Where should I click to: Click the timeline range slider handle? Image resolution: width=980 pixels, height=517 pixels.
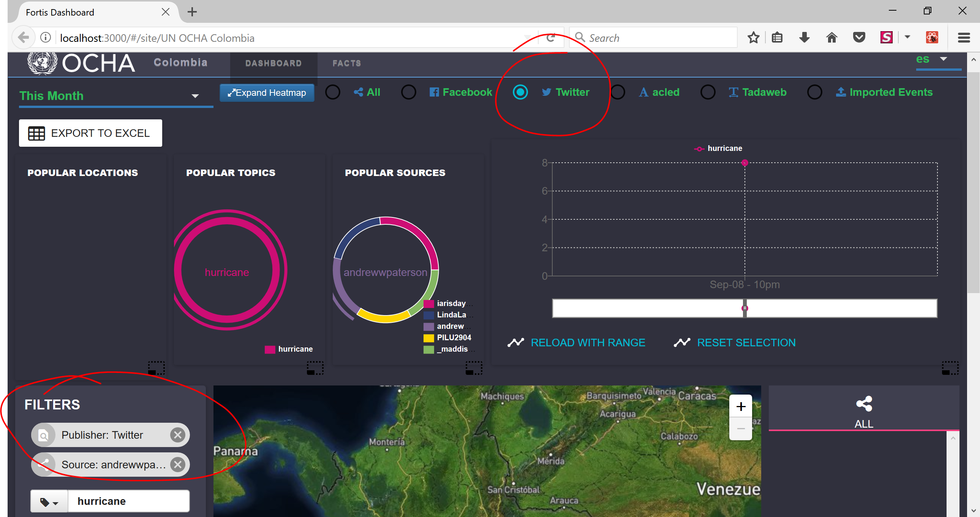pyautogui.click(x=744, y=308)
